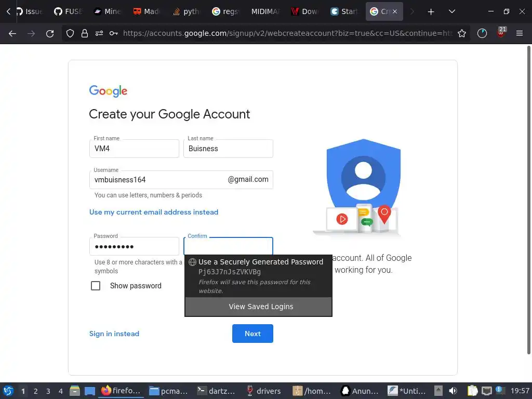Open the network status tray icon
The height and width of the screenshot is (399, 532).
tap(486, 391)
